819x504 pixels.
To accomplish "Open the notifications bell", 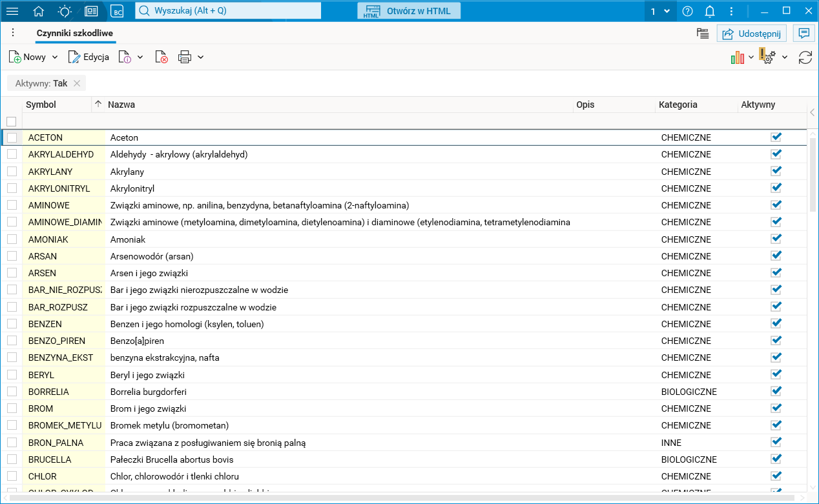I will coord(709,11).
